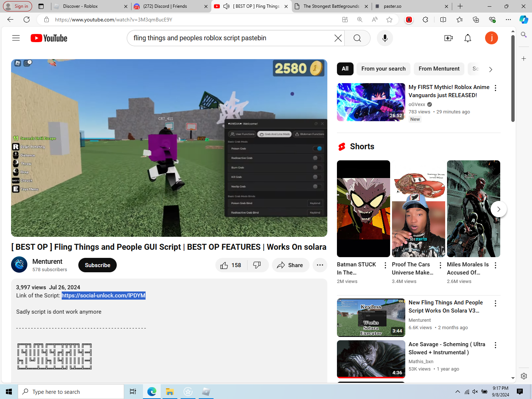
Task: Open Edge settings and more menu
Action: pos(508,20)
